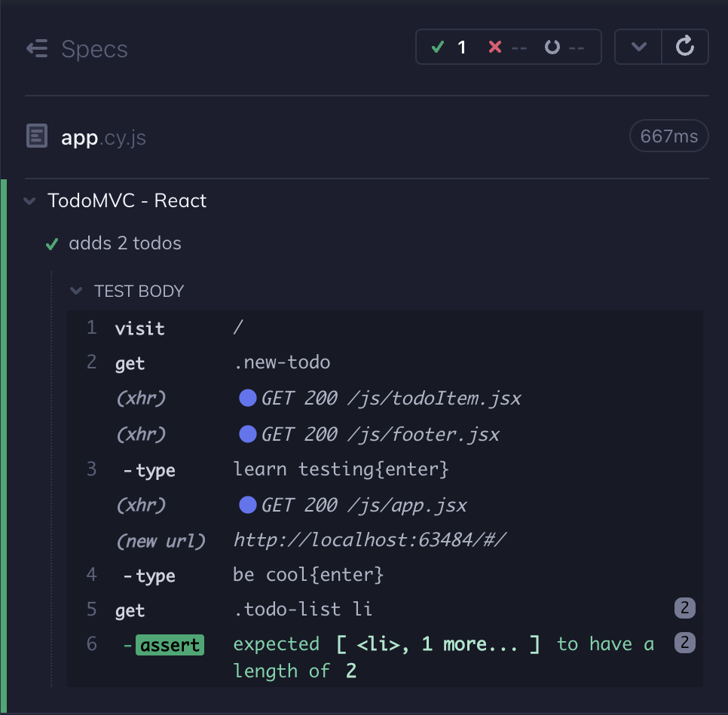
Task: Click the TEST BODY label
Action: click(x=139, y=291)
